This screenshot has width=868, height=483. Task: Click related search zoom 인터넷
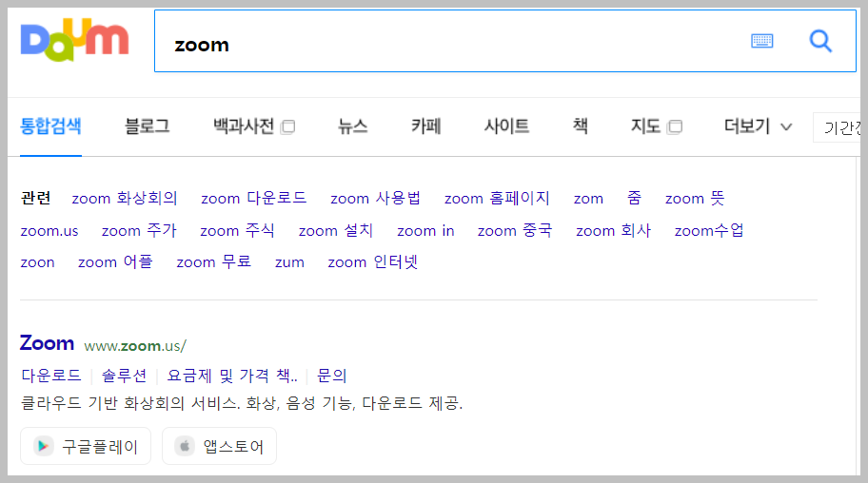[372, 261]
